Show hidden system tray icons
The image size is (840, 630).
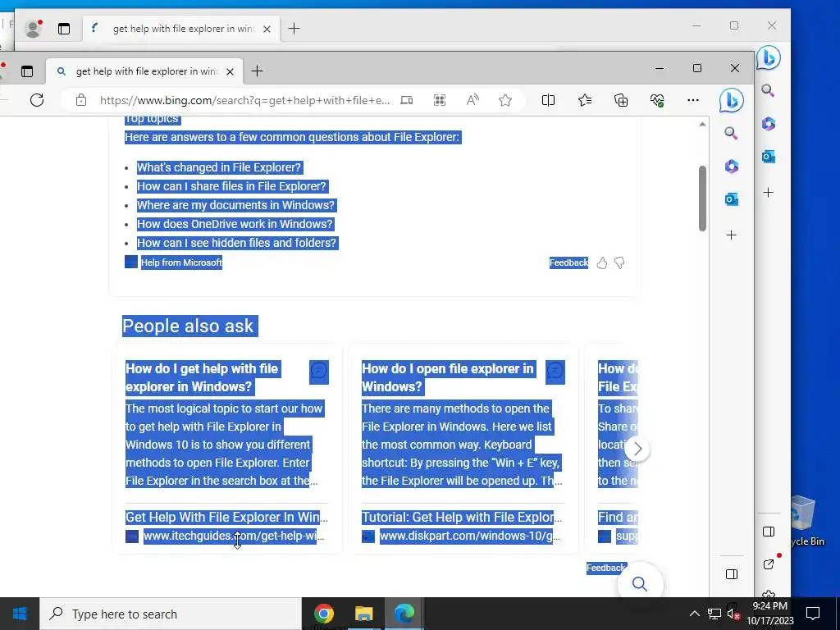(x=694, y=614)
